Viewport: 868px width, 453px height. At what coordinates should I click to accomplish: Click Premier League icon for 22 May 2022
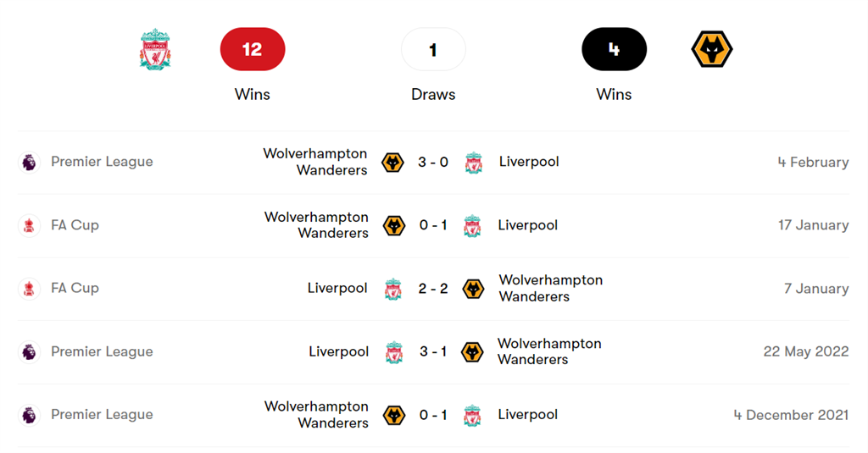[x=29, y=351]
